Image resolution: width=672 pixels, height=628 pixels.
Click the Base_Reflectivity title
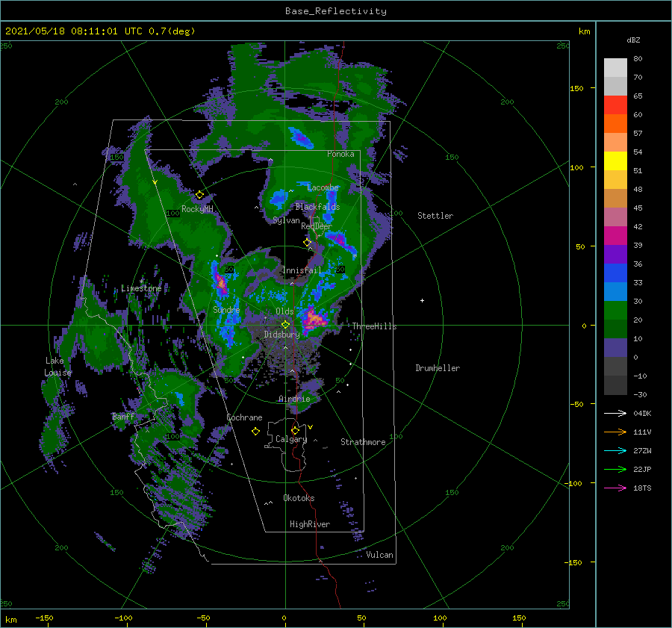[336, 11]
